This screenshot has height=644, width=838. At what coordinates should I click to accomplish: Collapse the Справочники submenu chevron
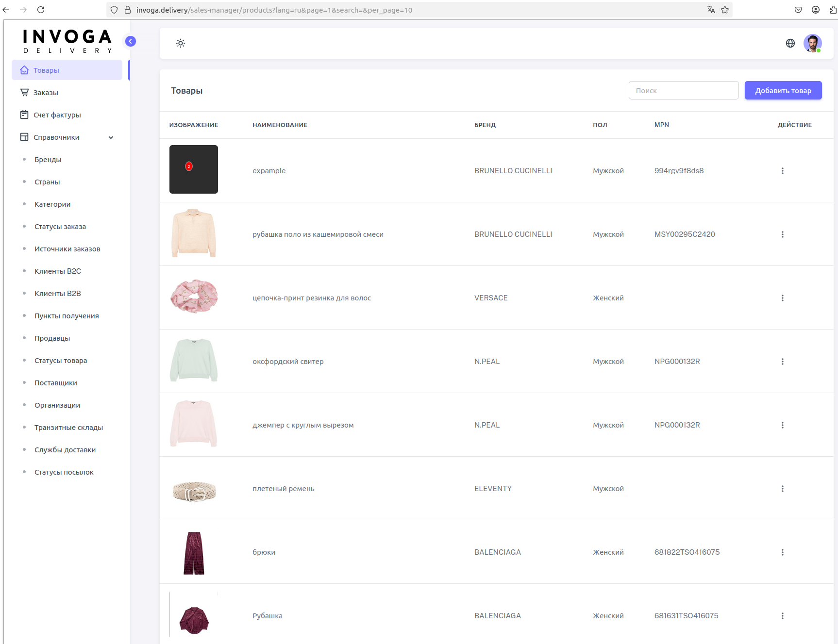tap(111, 137)
